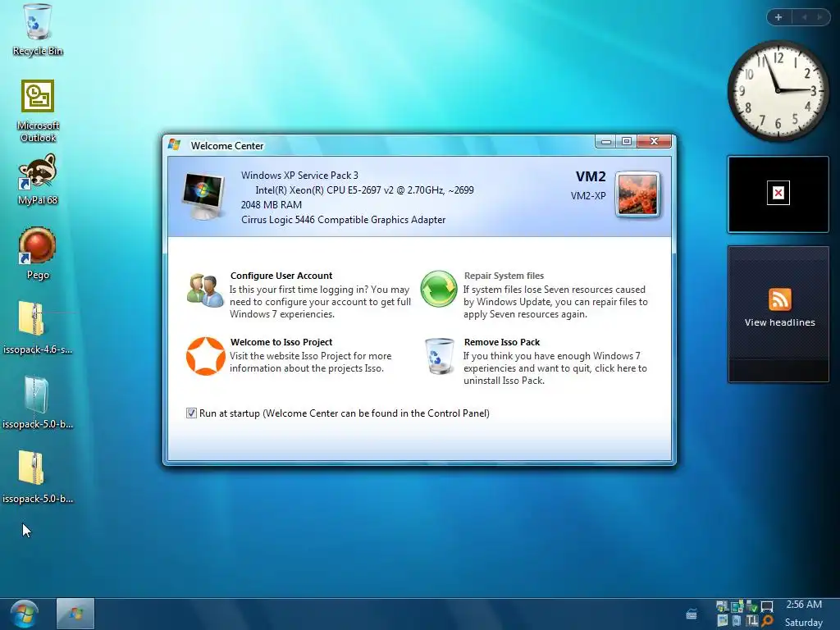Viewport: 840px width, 630px height.
Task: Click the keyboard icon in the taskbar
Action: 692,614
